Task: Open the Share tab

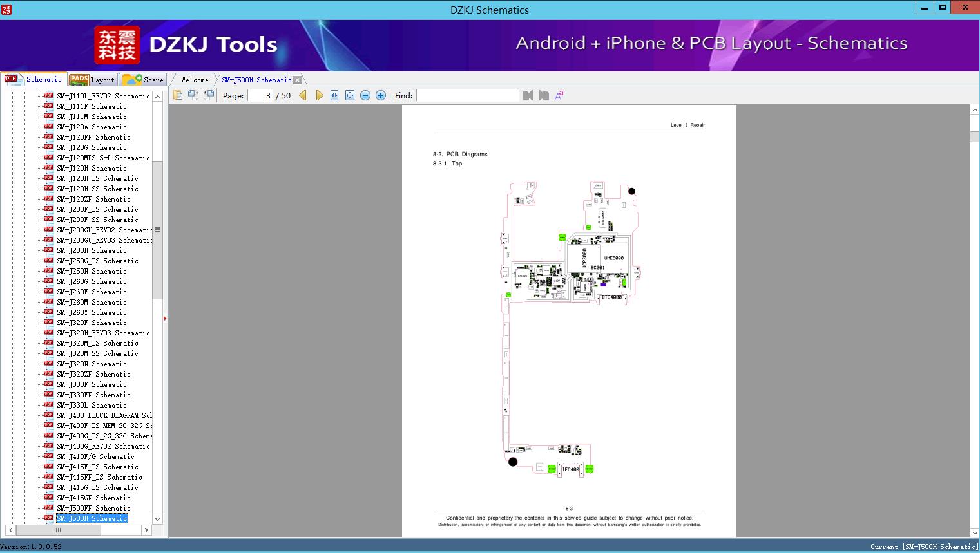Action: (143, 80)
